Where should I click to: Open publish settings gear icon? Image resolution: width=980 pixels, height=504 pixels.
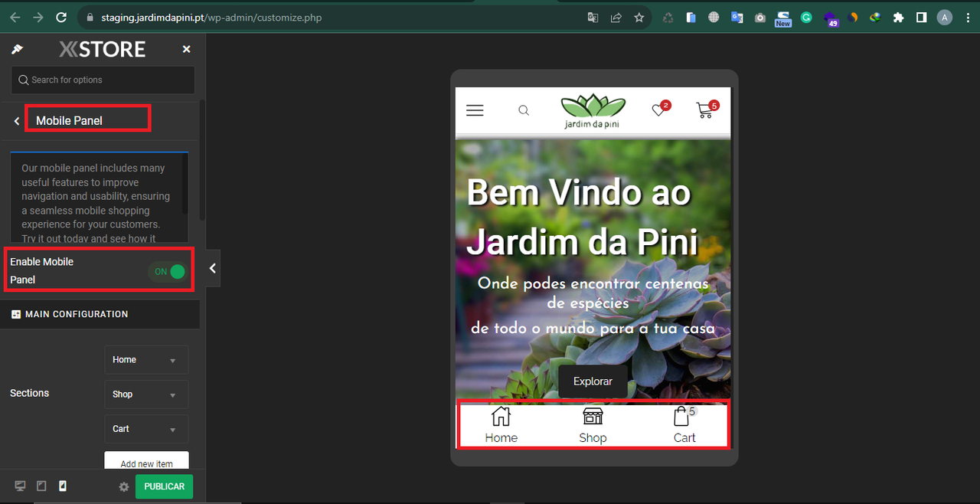pos(123,487)
